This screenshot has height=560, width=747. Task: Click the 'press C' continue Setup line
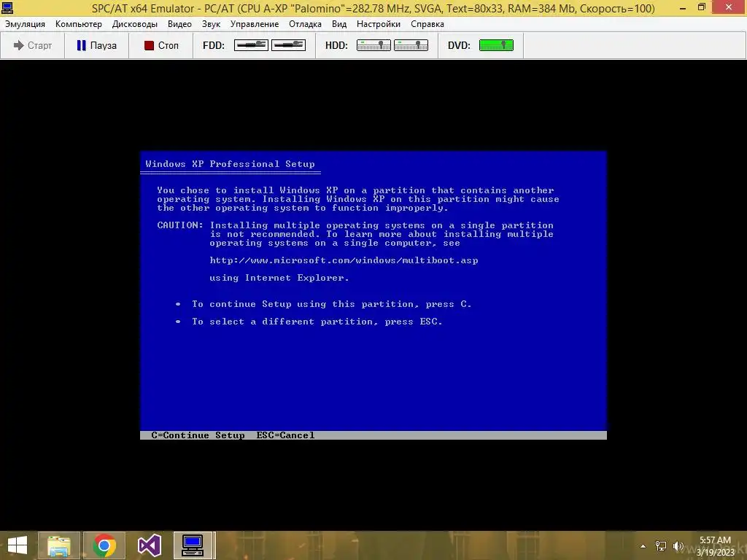[x=331, y=304]
